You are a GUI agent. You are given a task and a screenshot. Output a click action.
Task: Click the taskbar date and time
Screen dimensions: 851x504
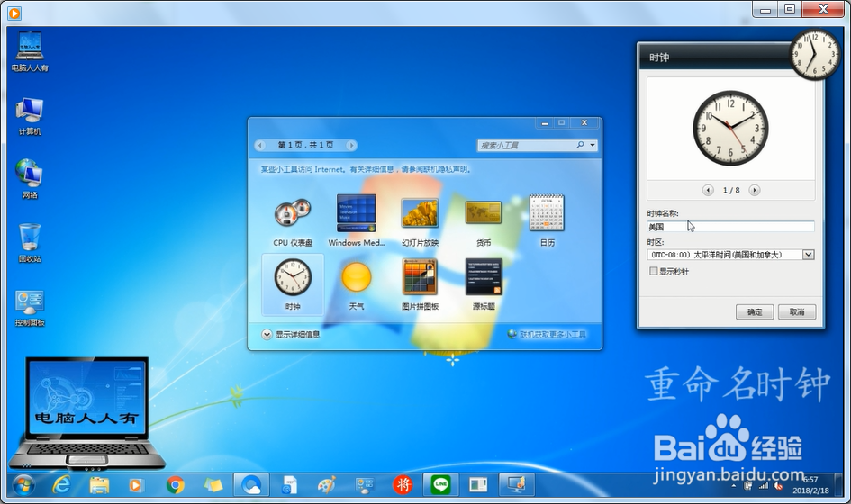(x=810, y=485)
